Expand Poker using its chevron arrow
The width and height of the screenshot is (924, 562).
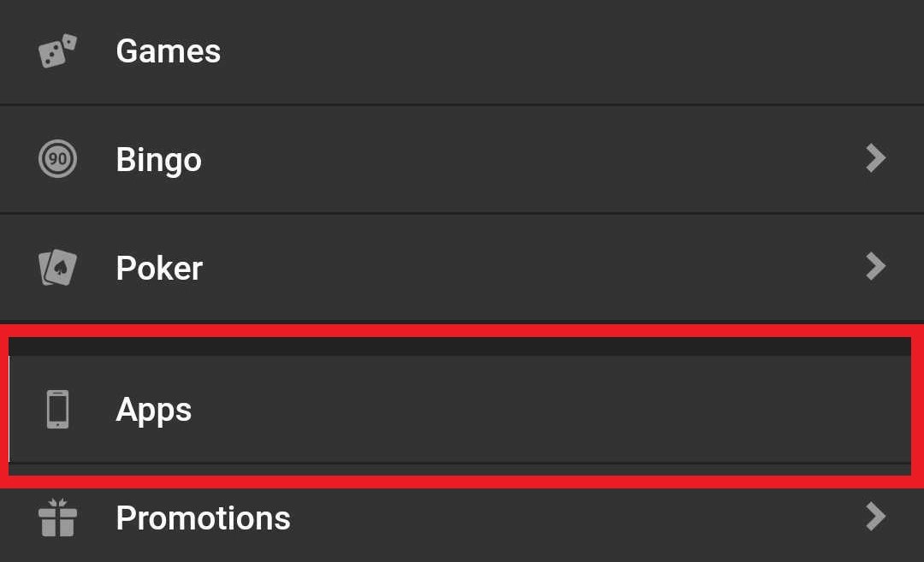(x=876, y=267)
